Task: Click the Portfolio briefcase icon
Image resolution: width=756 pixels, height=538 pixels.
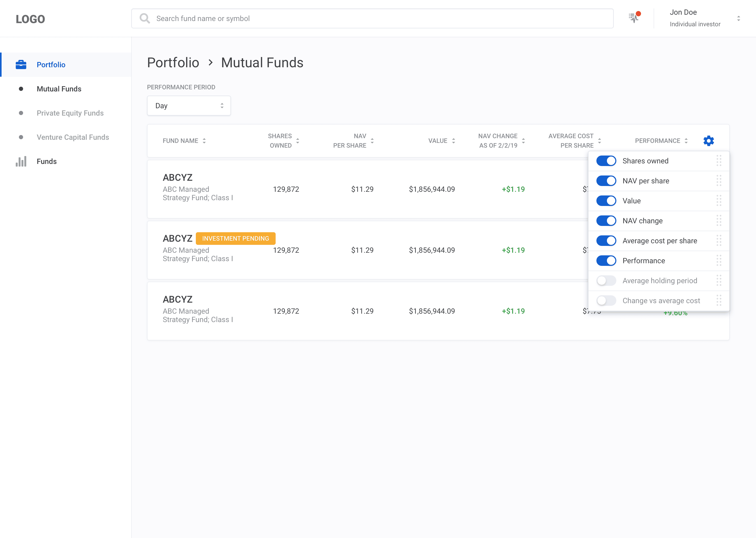Action: [x=21, y=65]
